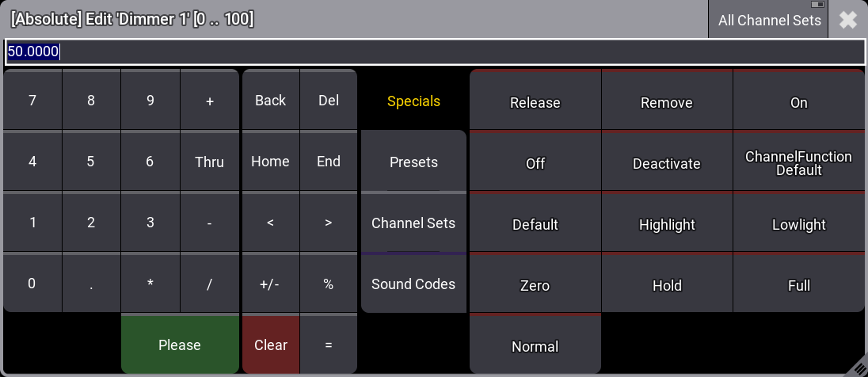Viewport: 868px width, 377px height.
Task: Open the Sound Codes tab
Action: pyautogui.click(x=413, y=284)
